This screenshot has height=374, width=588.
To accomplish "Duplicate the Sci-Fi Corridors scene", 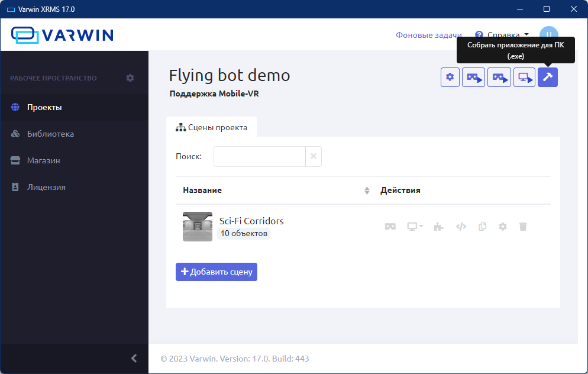I will click(482, 227).
